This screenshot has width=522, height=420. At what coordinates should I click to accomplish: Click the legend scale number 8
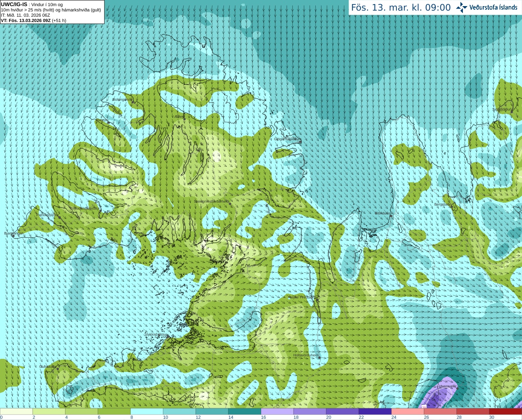[132, 417]
